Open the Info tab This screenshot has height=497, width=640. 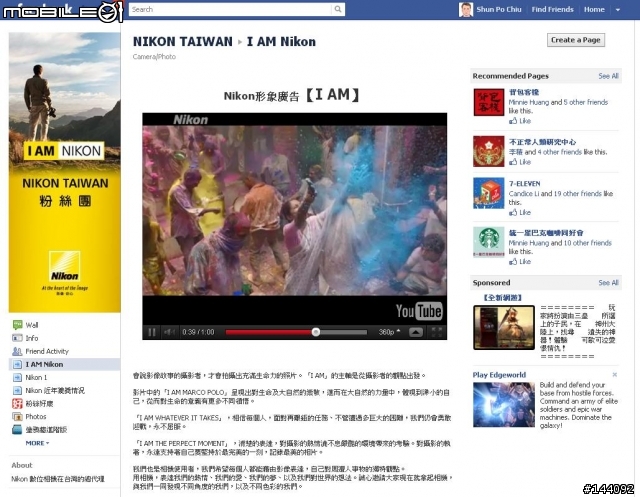(x=32, y=338)
